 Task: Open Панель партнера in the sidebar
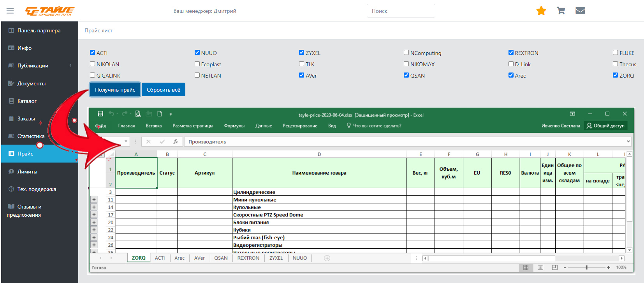click(40, 30)
